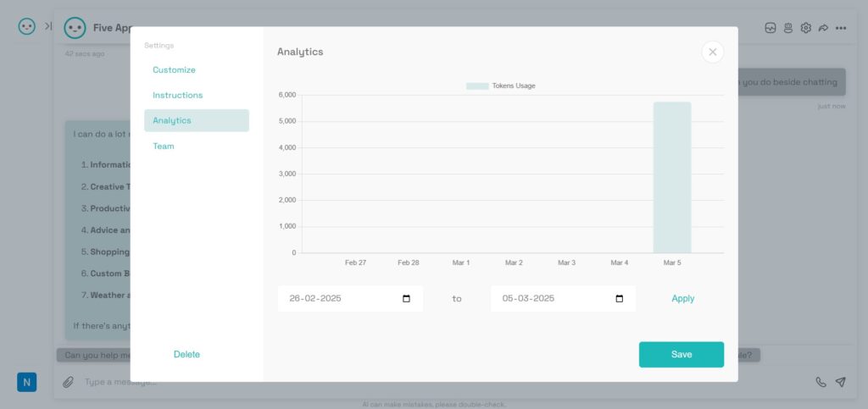Collapse the sidebar with the arrow icon
Screen dimensions: 868x409
point(48,26)
